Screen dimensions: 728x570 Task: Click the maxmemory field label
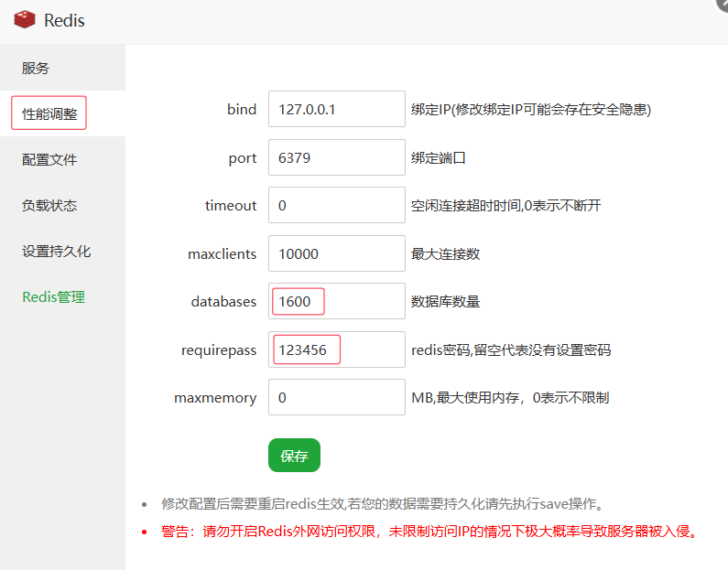(x=215, y=398)
